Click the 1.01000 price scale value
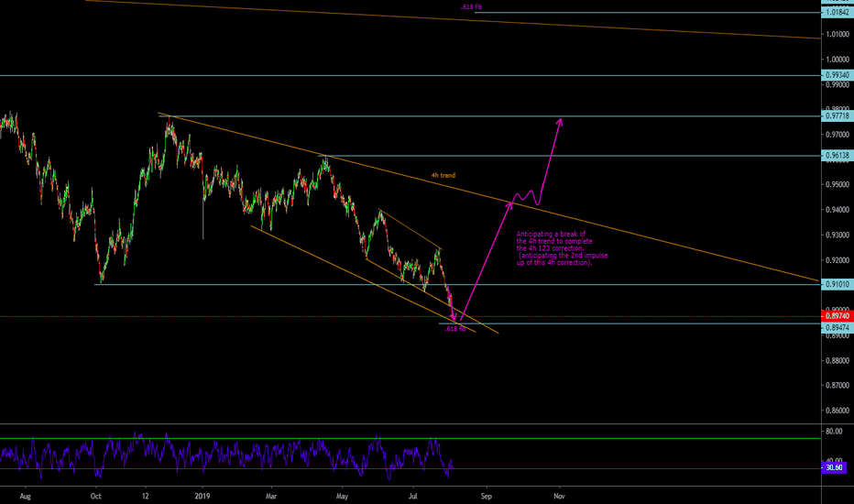 click(838, 34)
